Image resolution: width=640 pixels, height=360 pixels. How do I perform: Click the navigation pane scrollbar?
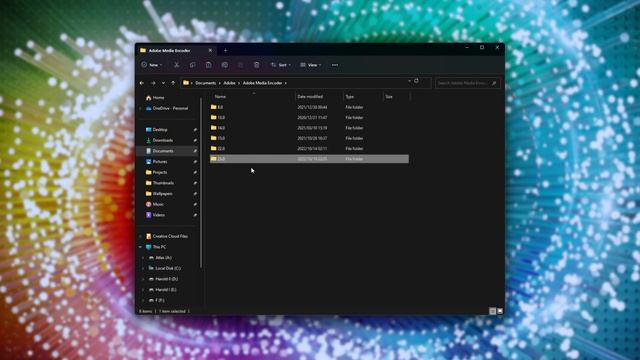point(201,182)
